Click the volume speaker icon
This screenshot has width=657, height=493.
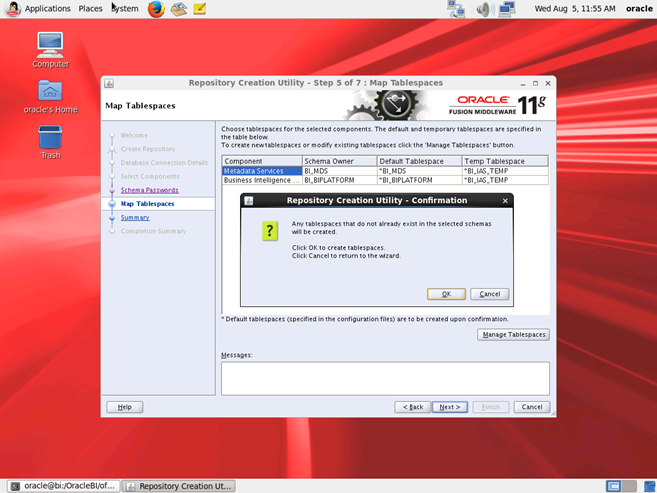point(483,9)
